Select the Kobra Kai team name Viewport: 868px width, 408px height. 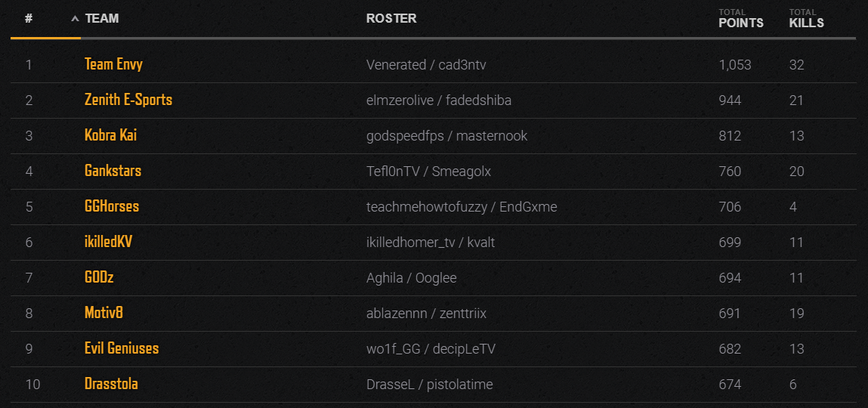pos(111,136)
